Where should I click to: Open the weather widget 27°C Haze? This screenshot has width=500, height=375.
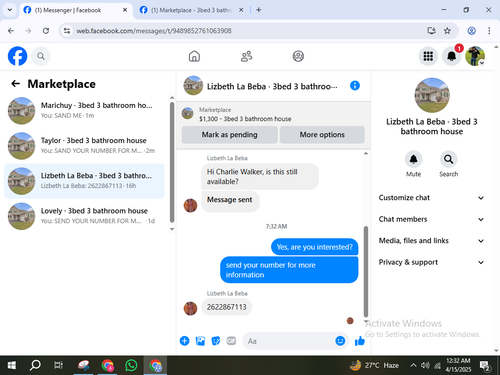click(374, 365)
